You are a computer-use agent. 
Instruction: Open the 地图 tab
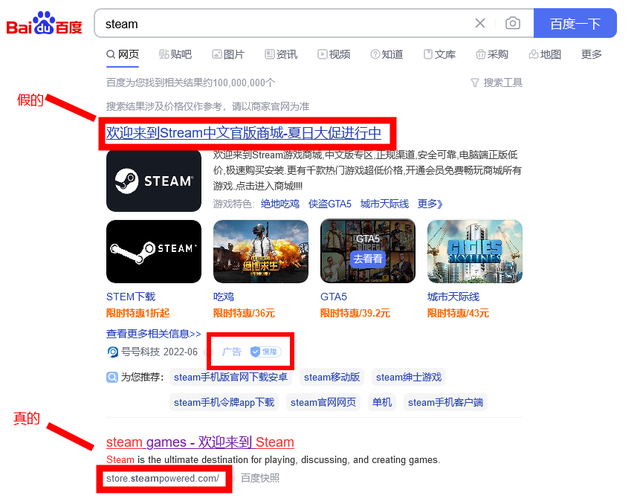[545, 54]
